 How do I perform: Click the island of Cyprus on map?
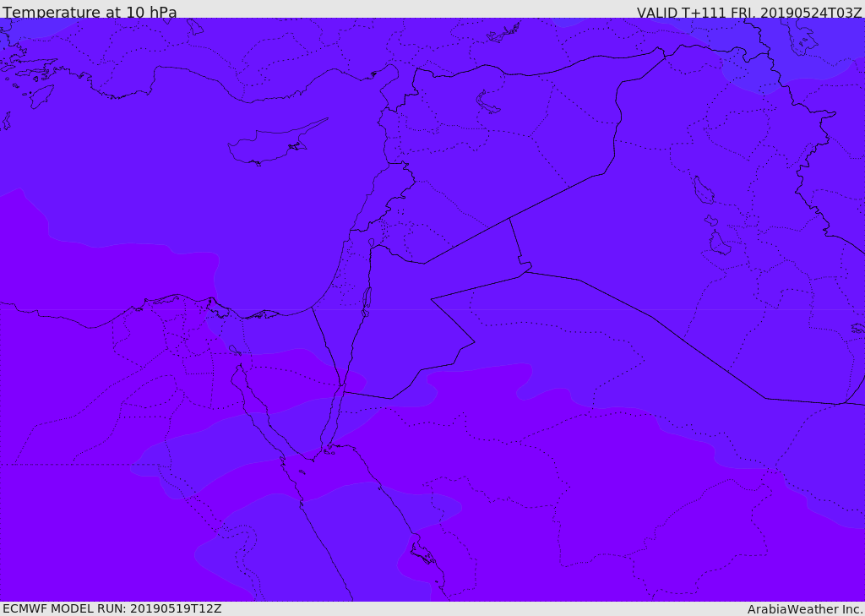point(276,143)
